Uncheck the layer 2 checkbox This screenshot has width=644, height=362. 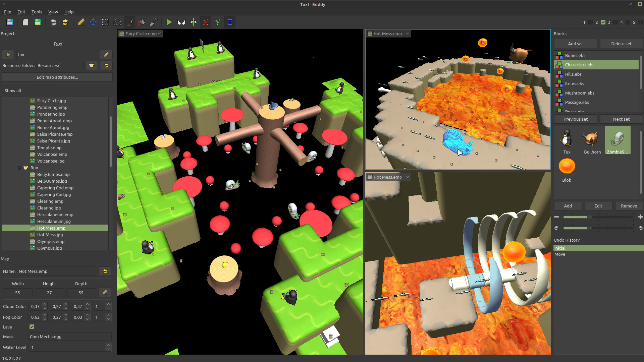click(603, 22)
